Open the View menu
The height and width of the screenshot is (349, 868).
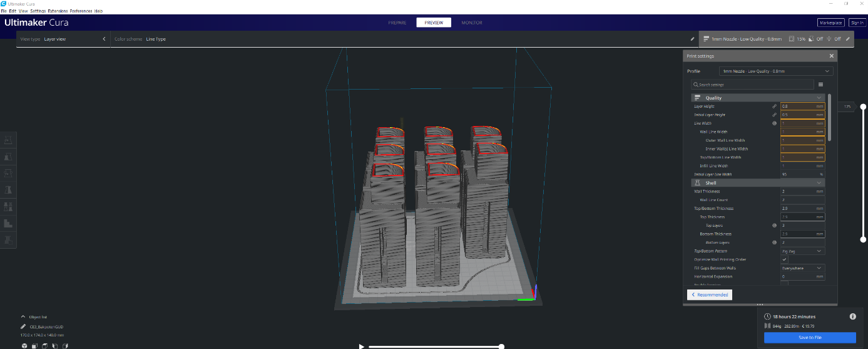pyautogui.click(x=23, y=11)
